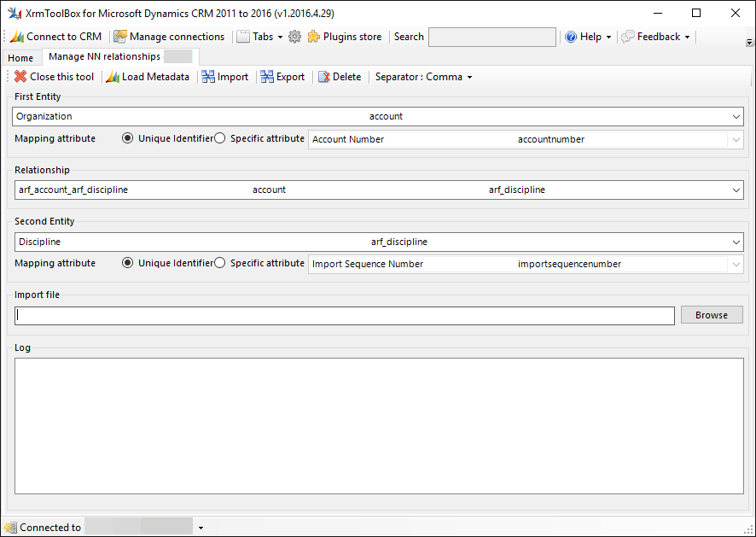Click the Import label in the toolbar
Image resolution: width=756 pixels, height=537 pixels.
tap(233, 77)
